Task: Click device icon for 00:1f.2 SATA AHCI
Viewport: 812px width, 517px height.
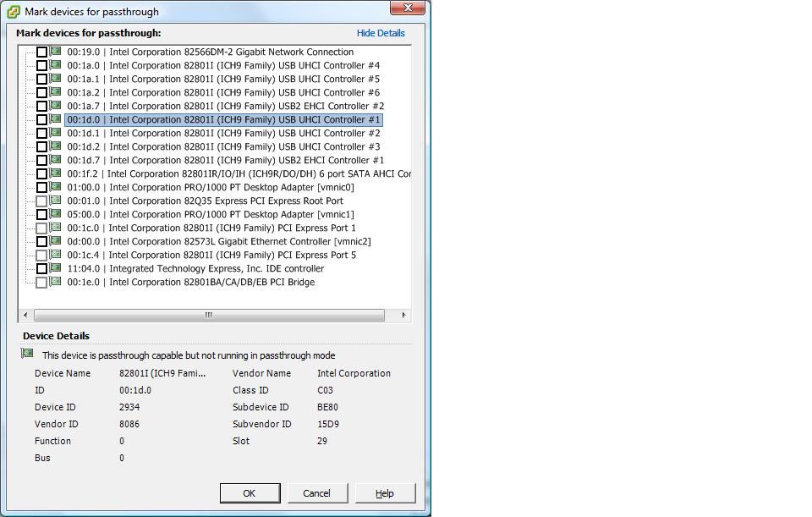Action: coord(56,173)
